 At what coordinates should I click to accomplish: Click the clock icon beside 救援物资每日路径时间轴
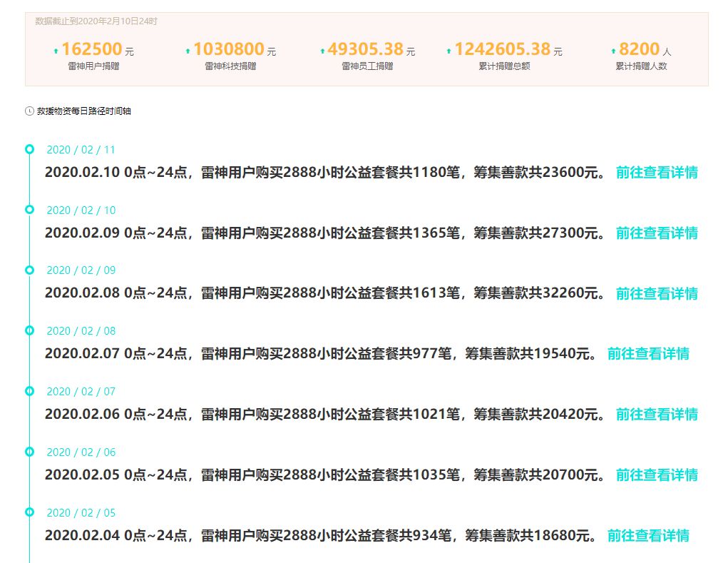29,111
